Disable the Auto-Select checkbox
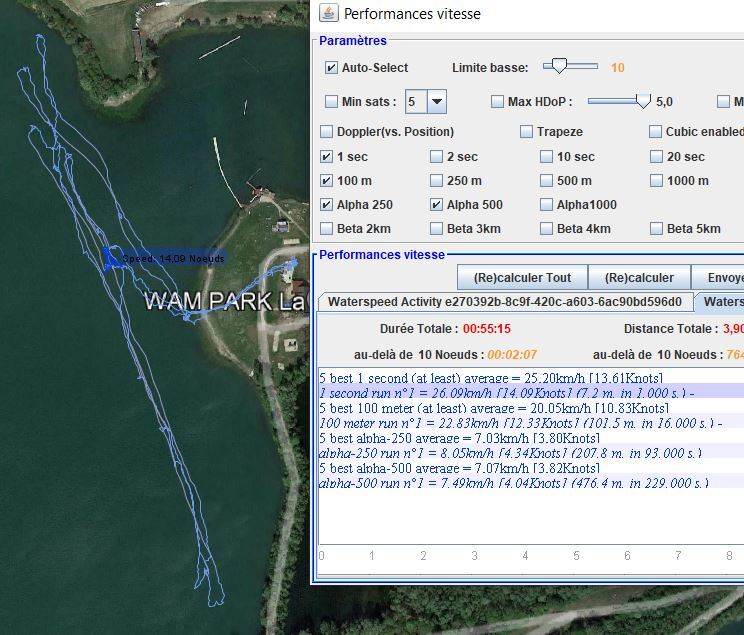 331,68
